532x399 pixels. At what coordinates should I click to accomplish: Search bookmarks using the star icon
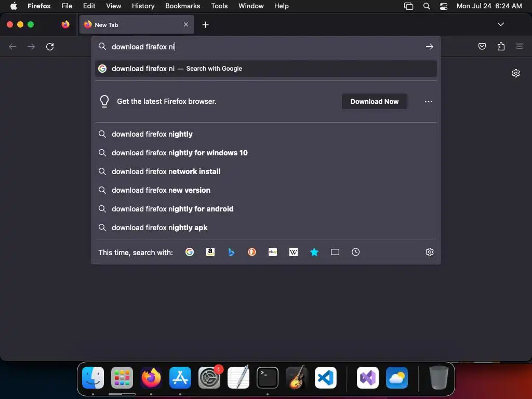[314, 252]
